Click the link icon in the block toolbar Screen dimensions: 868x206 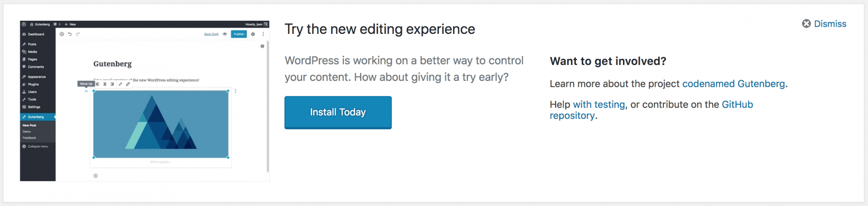(128, 84)
